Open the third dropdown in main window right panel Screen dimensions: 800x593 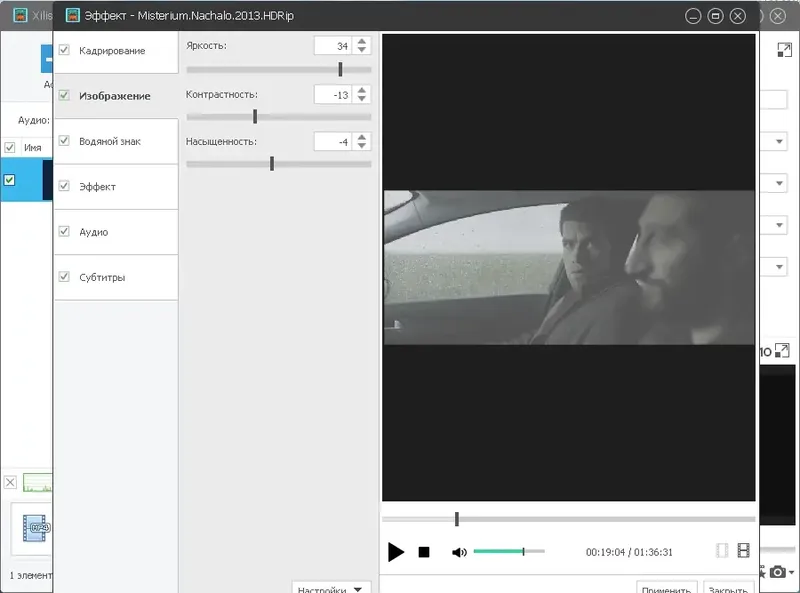(779, 225)
